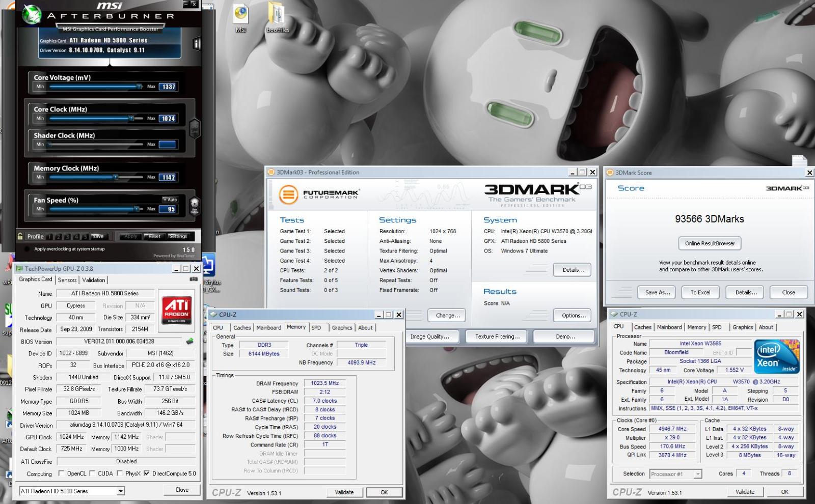Click the MSI Afterburner green jet logo
The image size is (815, 504).
32,15
